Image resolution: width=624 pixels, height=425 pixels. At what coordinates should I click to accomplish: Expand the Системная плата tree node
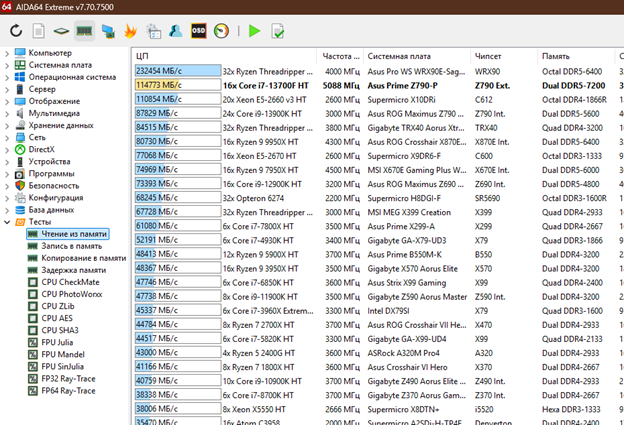7,65
